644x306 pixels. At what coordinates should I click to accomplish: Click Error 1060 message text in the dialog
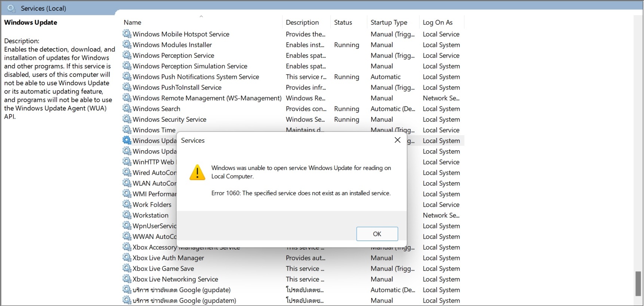click(x=301, y=193)
